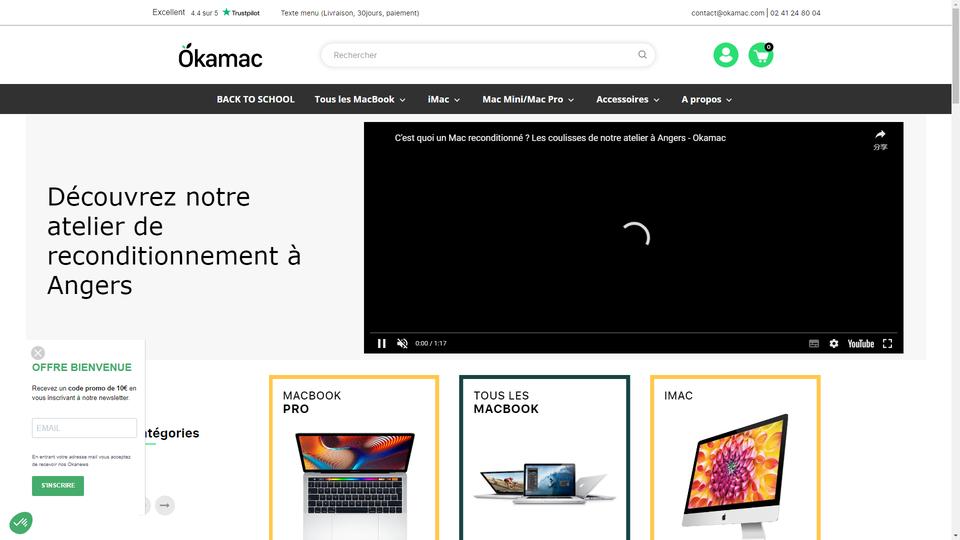Click the 0:00 / 1:17 time display
Viewport: 960px width, 540px height.
point(431,343)
